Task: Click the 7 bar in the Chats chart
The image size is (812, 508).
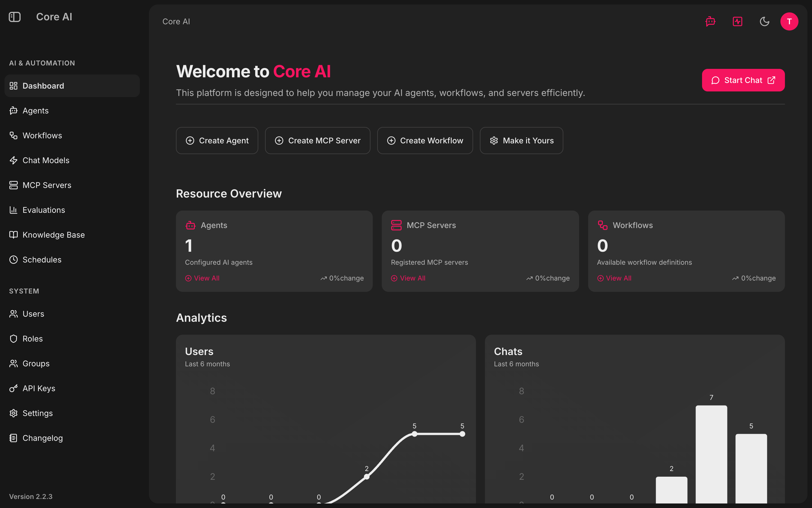Action: tap(711, 454)
